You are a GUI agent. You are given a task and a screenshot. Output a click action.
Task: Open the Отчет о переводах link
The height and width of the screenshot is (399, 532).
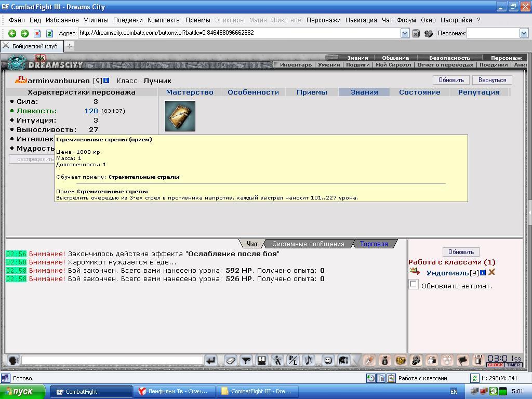[445, 64]
